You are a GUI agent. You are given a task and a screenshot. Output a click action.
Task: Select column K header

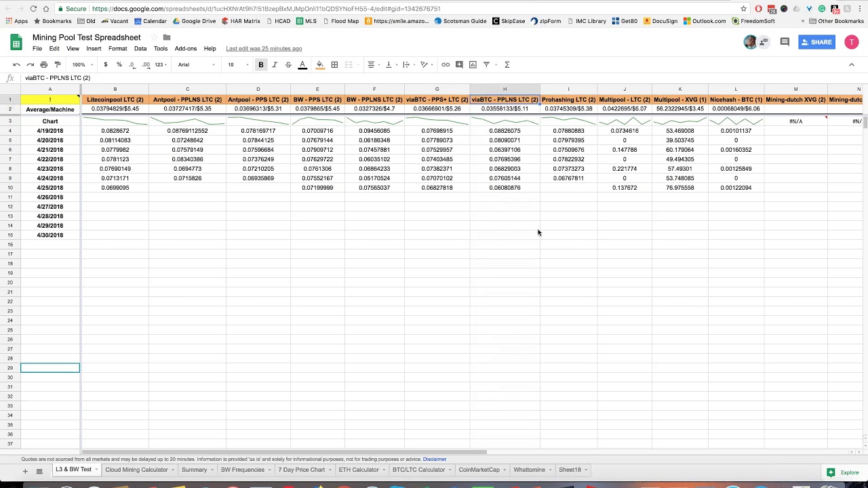pos(680,89)
